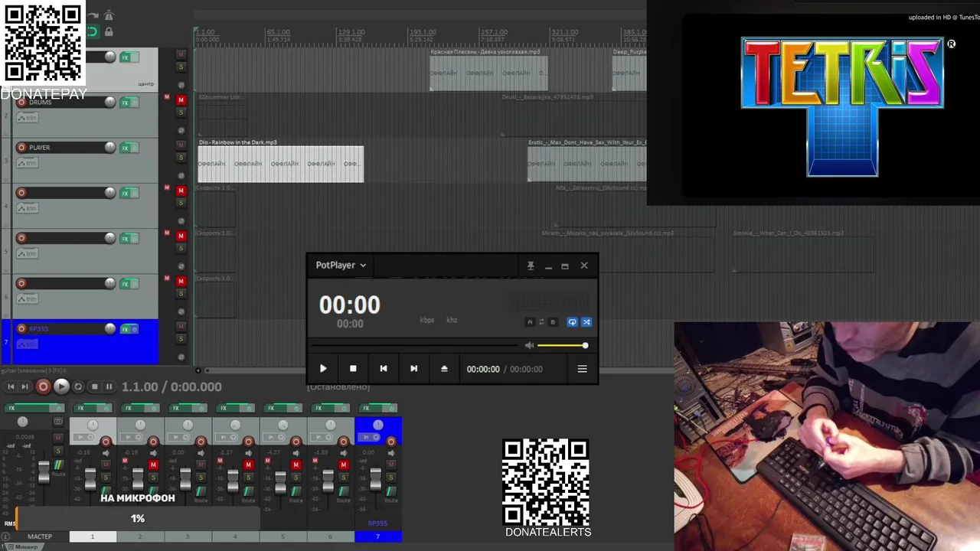Click the eject/open file button in PotPlayer

coord(444,369)
